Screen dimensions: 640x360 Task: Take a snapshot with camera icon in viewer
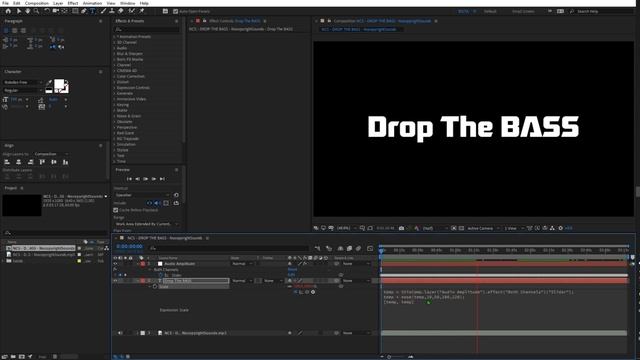pyautogui.click(x=401, y=228)
